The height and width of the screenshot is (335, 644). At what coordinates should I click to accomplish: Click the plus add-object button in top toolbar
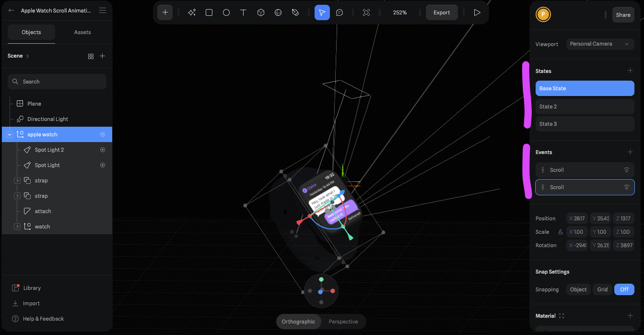click(165, 12)
